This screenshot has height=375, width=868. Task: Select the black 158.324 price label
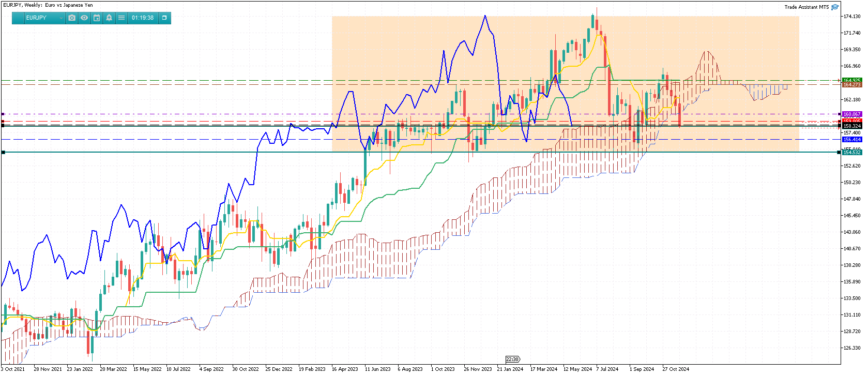tap(852, 126)
